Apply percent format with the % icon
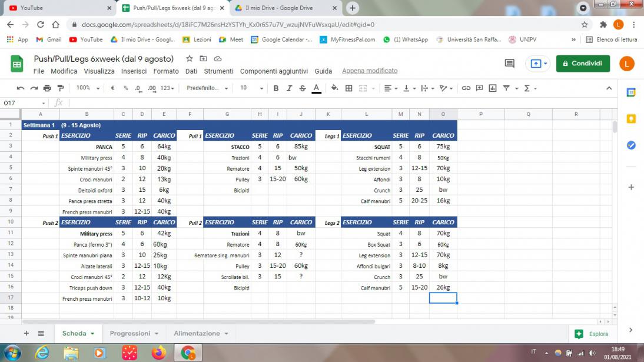This screenshot has width=644, height=362. [x=125, y=88]
